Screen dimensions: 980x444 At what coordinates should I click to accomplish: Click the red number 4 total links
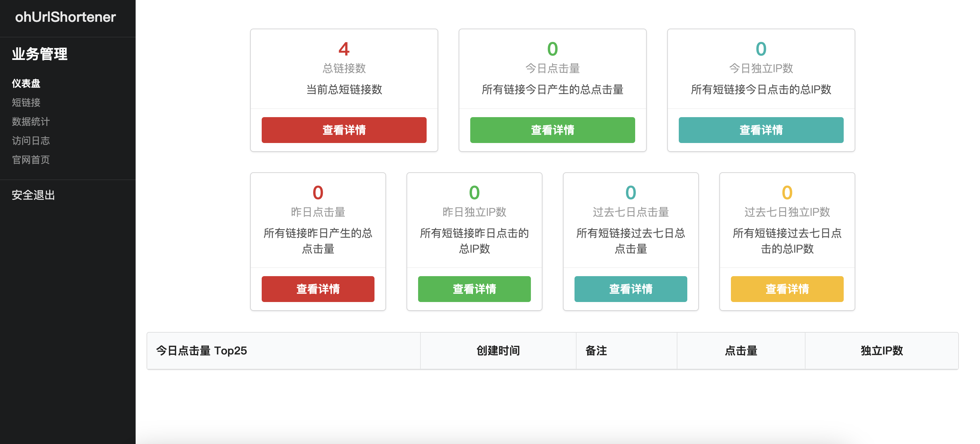click(x=343, y=49)
